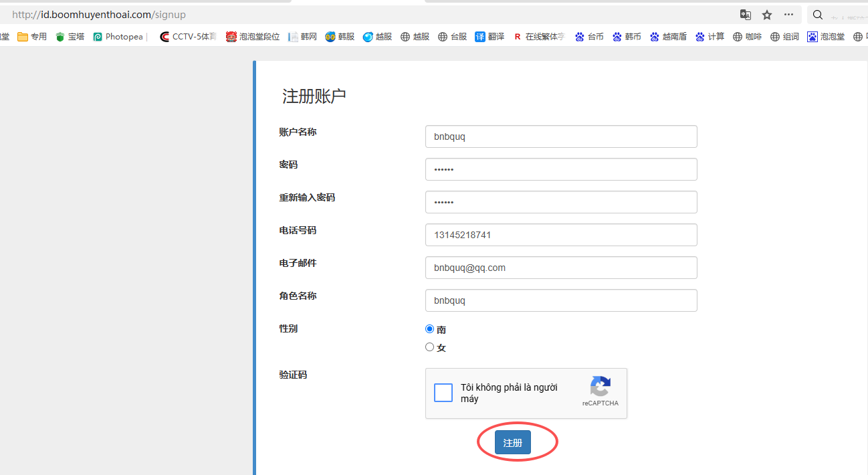Focus the 账户名称 input field
The image size is (868, 475).
pos(561,136)
